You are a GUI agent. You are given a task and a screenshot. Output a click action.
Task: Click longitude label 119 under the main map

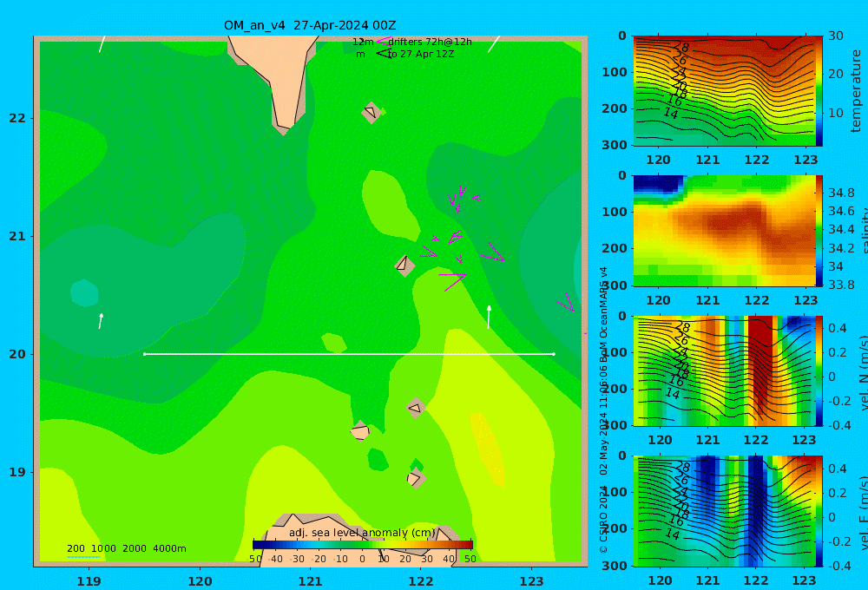[x=89, y=581]
